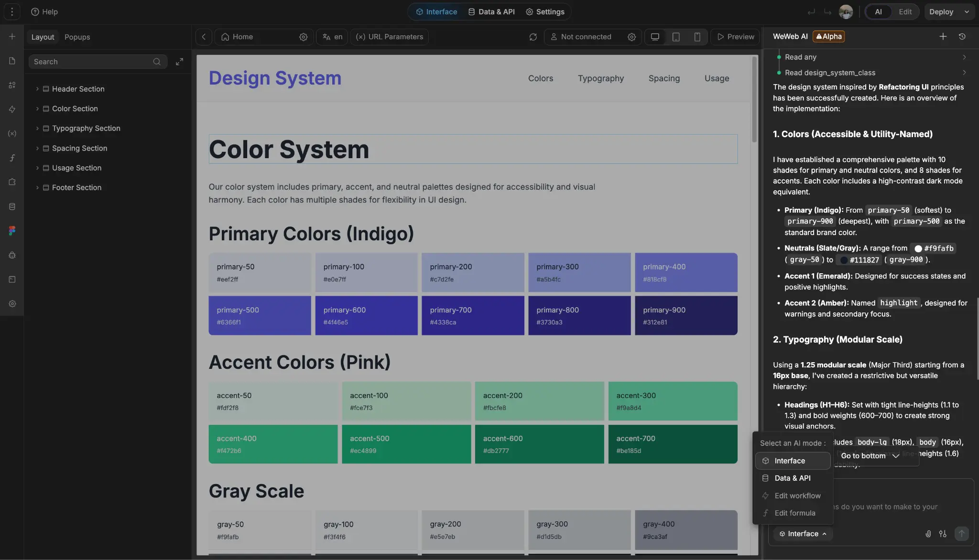Open the components icon in left sidebar
This screenshot has height=560, width=979.
12,85
